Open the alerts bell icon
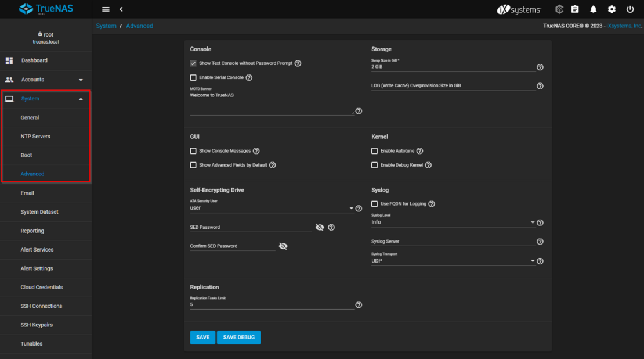Image resolution: width=644 pixels, height=359 pixels. coord(593,9)
